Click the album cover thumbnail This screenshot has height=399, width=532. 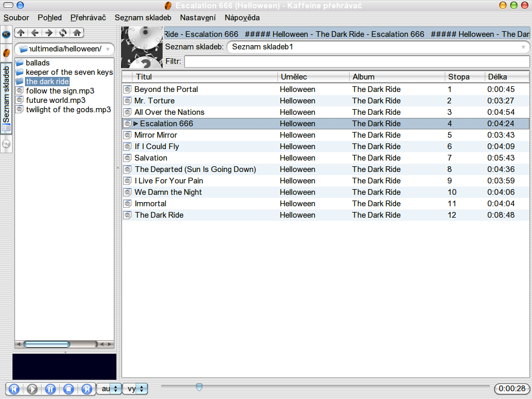point(142,47)
